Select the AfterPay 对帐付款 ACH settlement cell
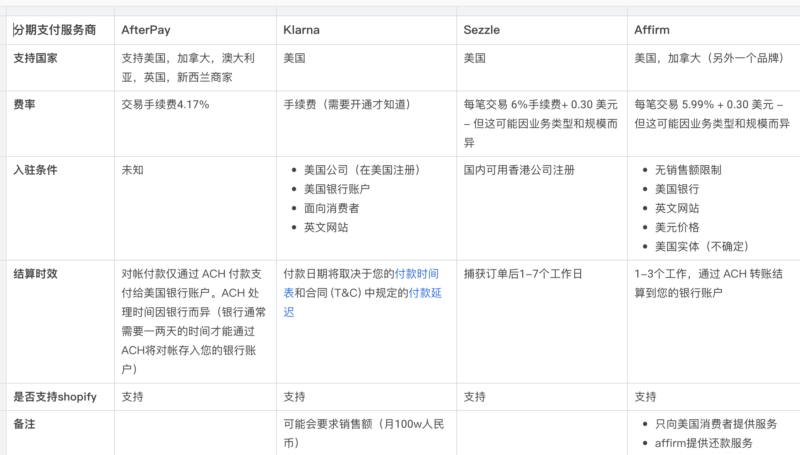Viewport: 800px width, 455px height. (195, 322)
